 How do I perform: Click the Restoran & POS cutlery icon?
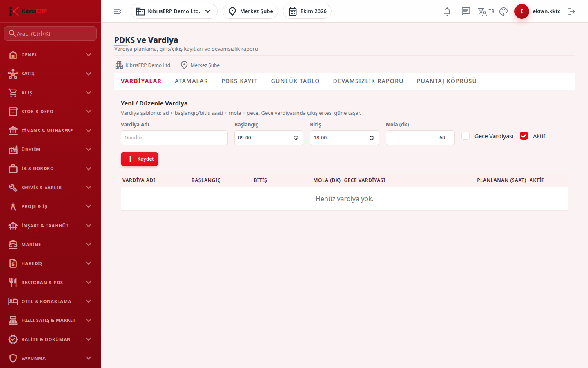(x=13, y=283)
